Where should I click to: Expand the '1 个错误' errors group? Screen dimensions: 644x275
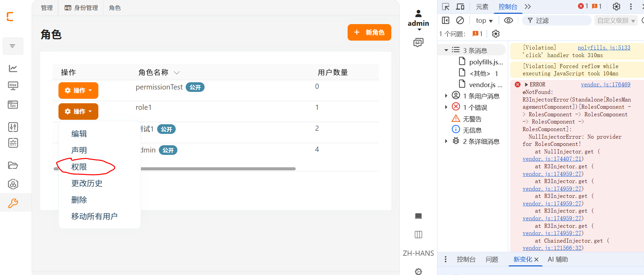[446, 107]
